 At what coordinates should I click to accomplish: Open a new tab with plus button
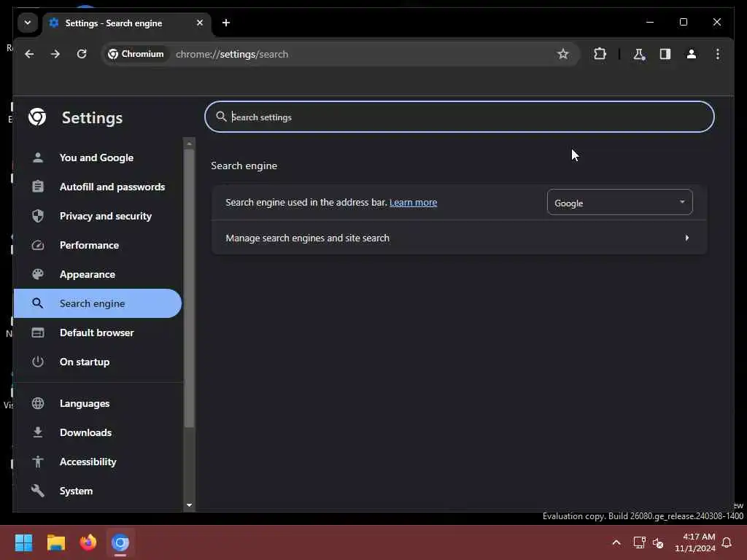pyautogui.click(x=226, y=23)
